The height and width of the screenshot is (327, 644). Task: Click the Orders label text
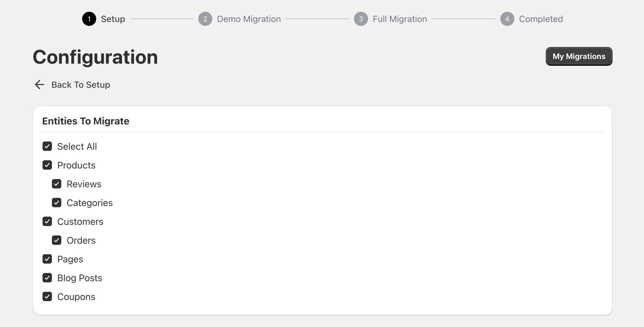81,240
